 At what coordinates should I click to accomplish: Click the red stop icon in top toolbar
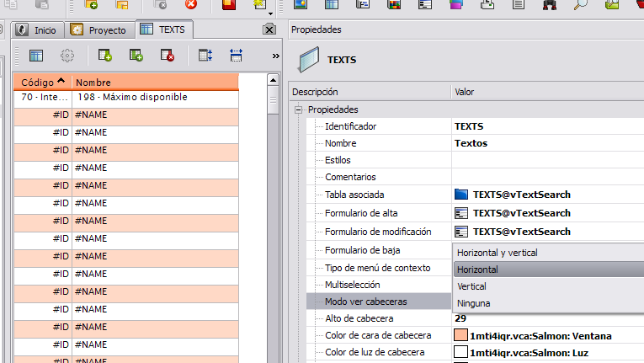[x=191, y=5]
